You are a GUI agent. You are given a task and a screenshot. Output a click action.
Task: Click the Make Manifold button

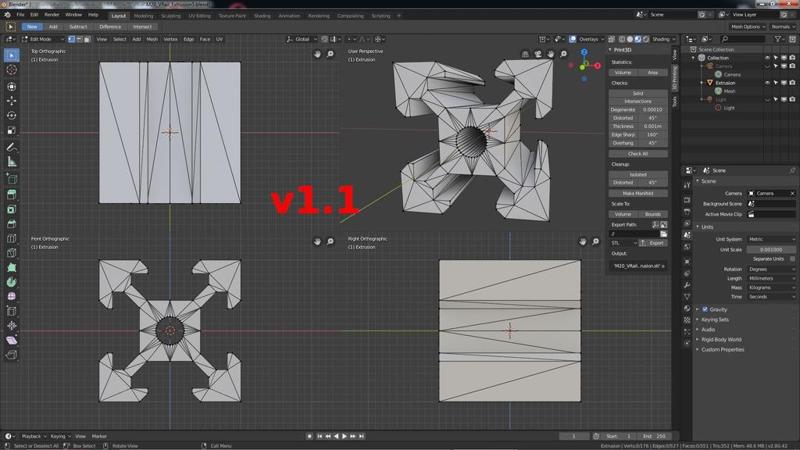point(638,192)
